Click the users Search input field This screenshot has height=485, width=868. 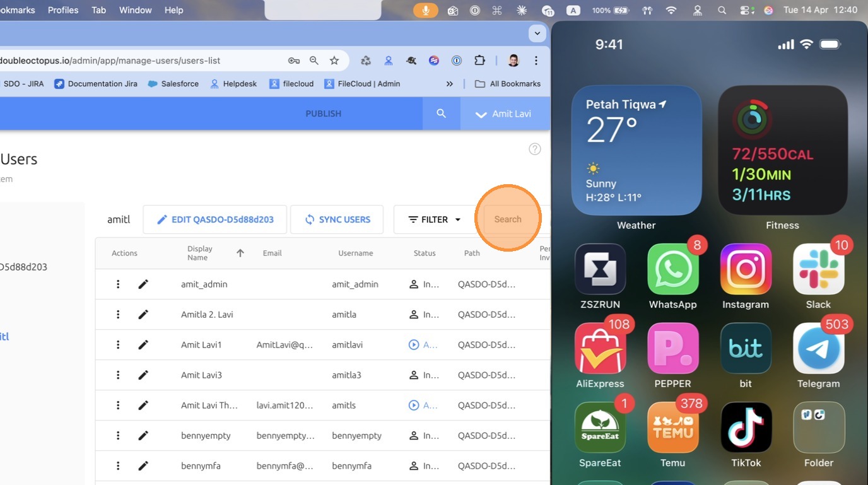point(517,219)
